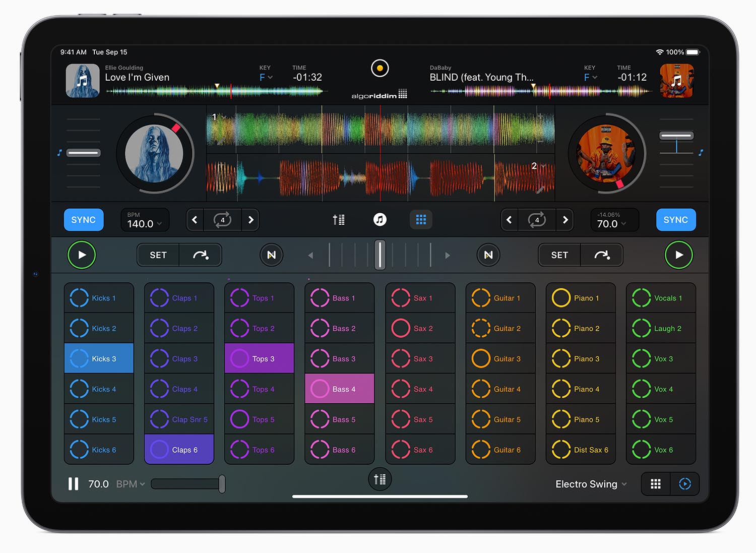The width and height of the screenshot is (756, 553).
Task: Pause the looper playback
Action: (74, 484)
